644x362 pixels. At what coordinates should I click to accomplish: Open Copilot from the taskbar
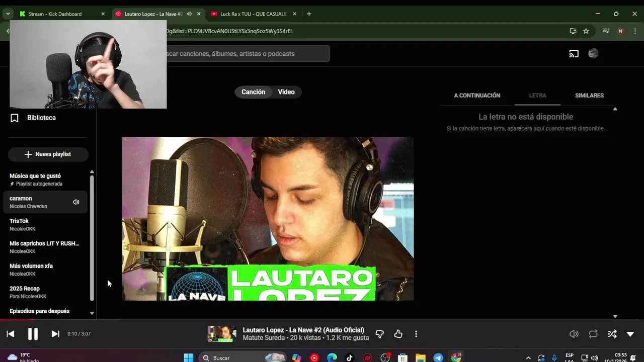click(296, 358)
